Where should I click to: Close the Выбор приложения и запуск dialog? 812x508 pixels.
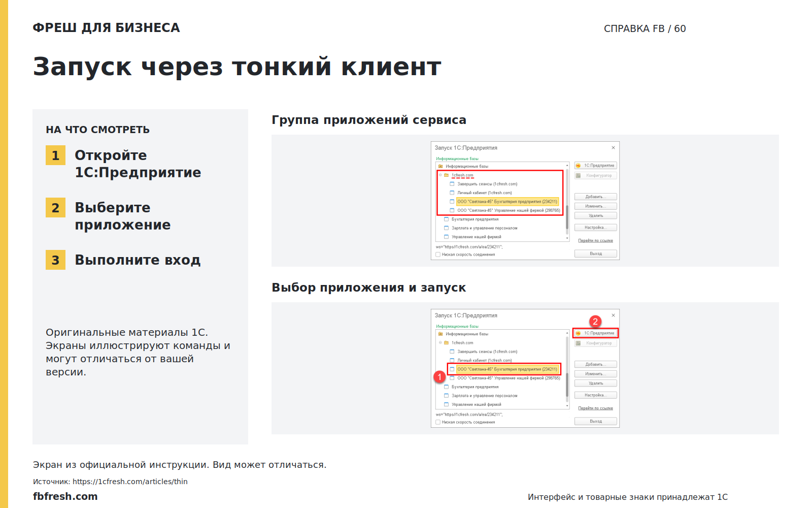(613, 315)
